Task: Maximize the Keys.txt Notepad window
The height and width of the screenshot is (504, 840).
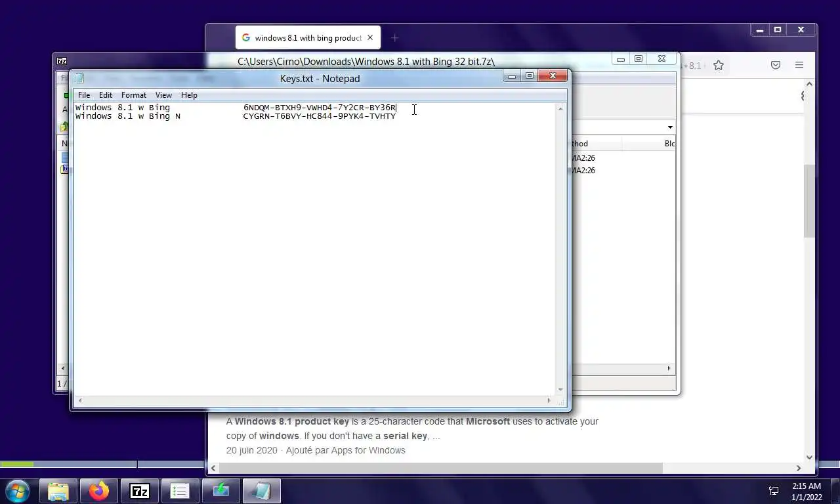Action: pos(530,76)
